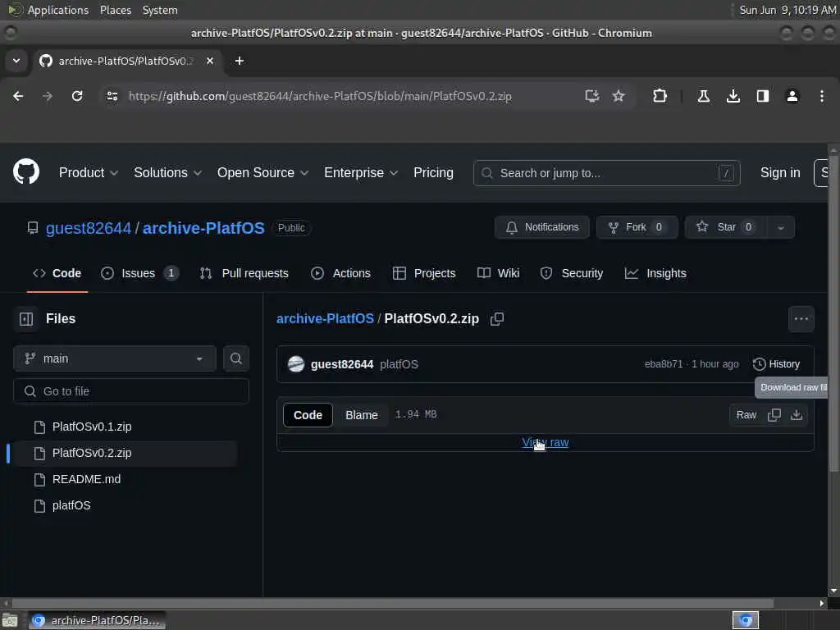
Task: Click the GitHub Octocat logo
Action: pos(26,172)
